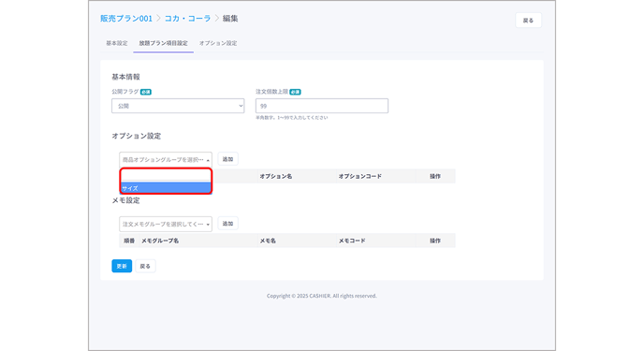The height and width of the screenshot is (351, 644).
Task: Click the メモ設定 section heading
Action: click(125, 200)
